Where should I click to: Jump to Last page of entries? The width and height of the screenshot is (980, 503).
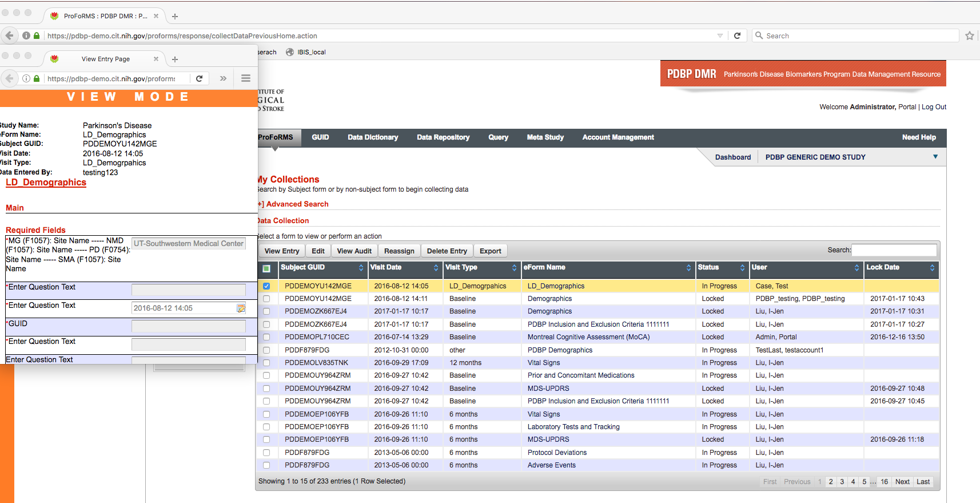point(923,482)
